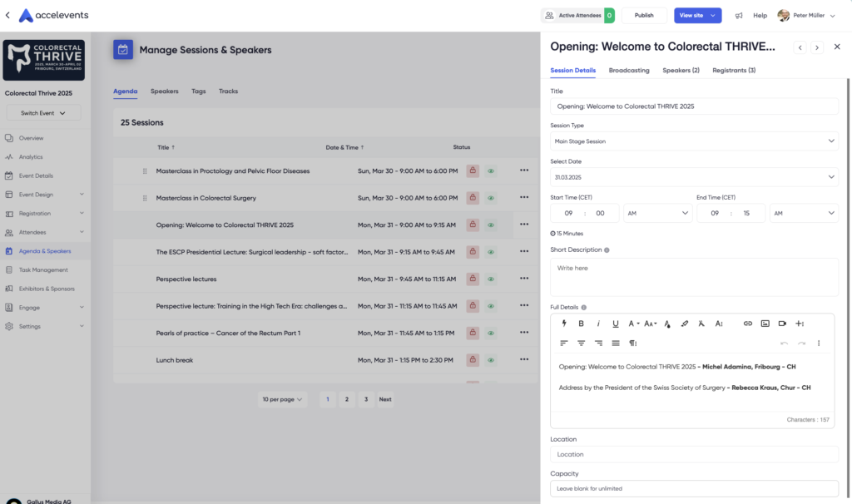Click the Location input field

pos(694,454)
